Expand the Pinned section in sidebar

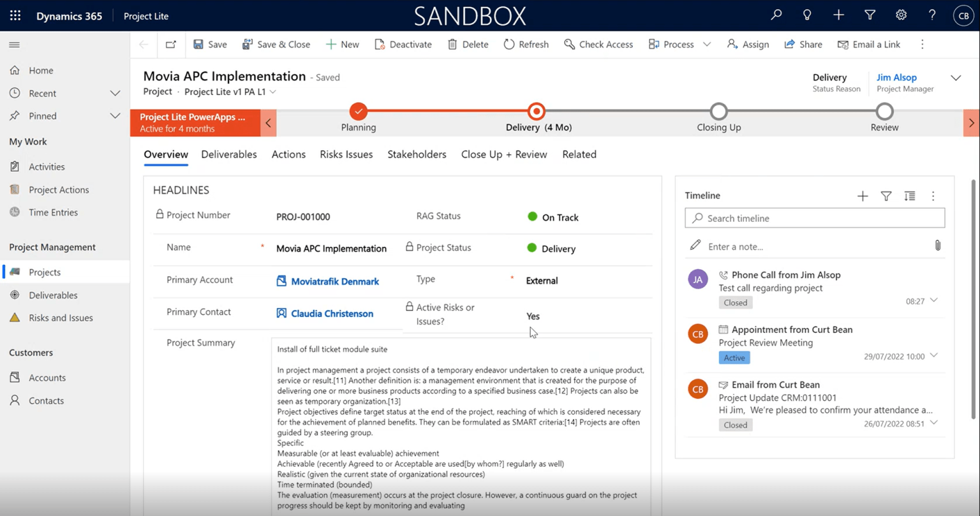[x=115, y=116]
